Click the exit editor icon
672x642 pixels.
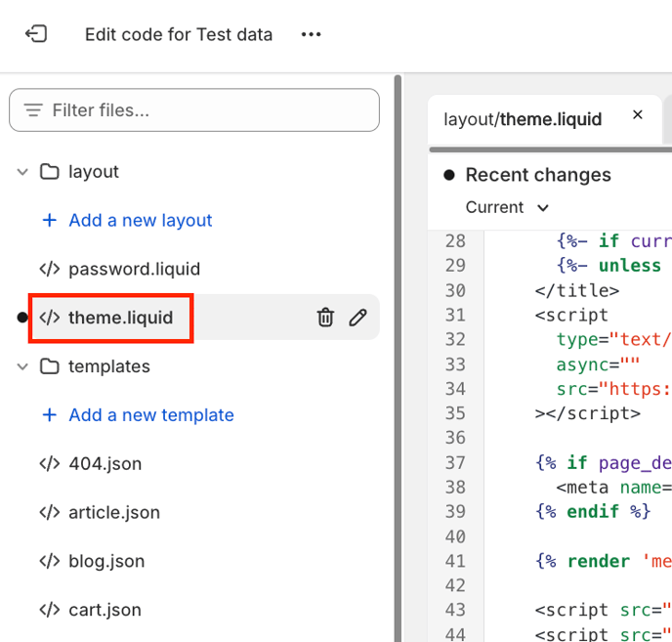click(36, 34)
